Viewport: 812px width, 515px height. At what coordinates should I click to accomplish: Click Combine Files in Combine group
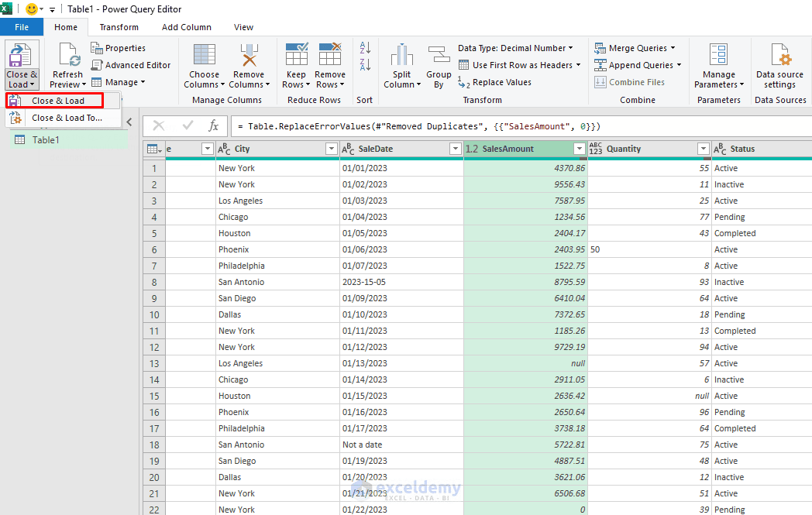click(x=629, y=82)
